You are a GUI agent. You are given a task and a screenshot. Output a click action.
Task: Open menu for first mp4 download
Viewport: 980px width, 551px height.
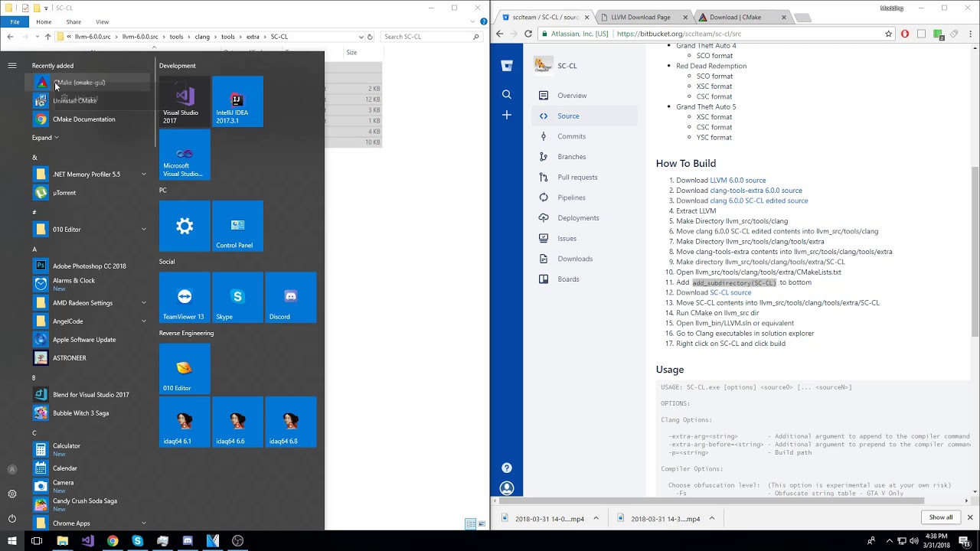click(596, 518)
